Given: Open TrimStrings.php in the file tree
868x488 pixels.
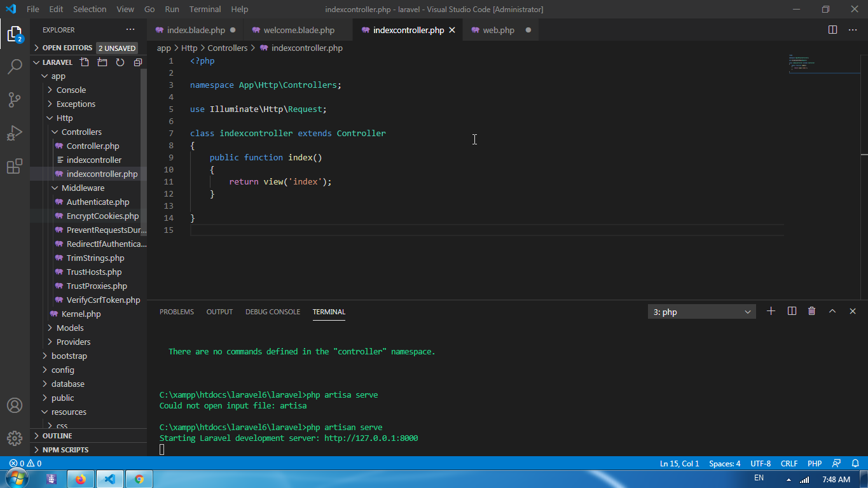Looking at the screenshot, I should point(95,258).
